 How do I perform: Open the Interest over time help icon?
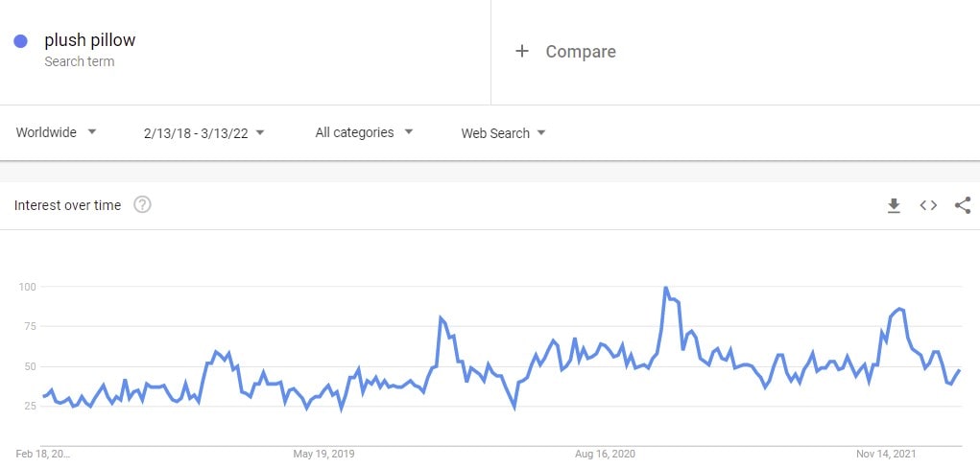point(142,205)
